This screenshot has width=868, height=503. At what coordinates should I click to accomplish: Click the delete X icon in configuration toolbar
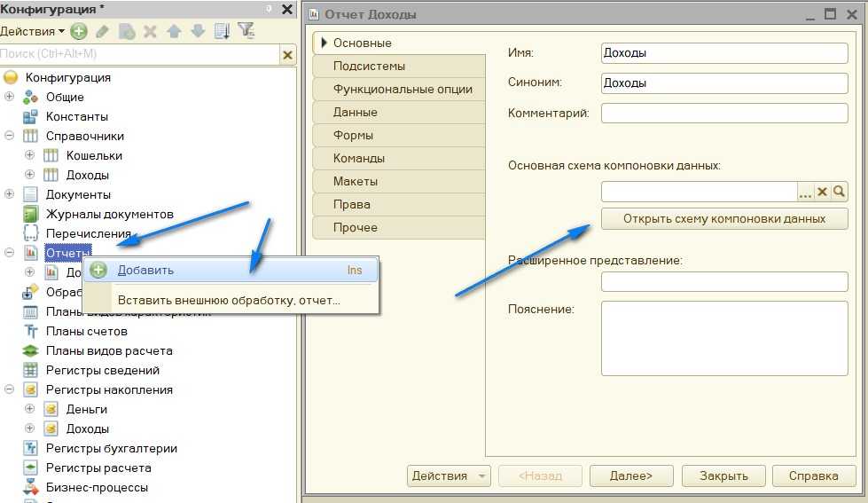click(x=150, y=32)
